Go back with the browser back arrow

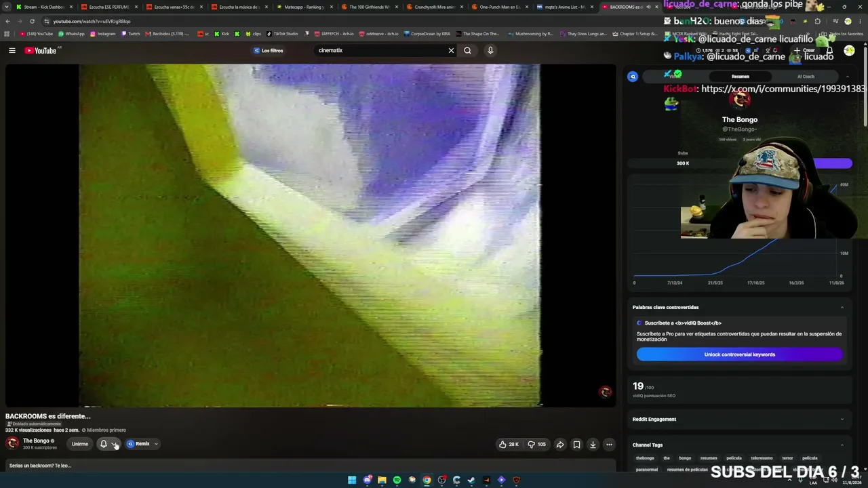7,21
